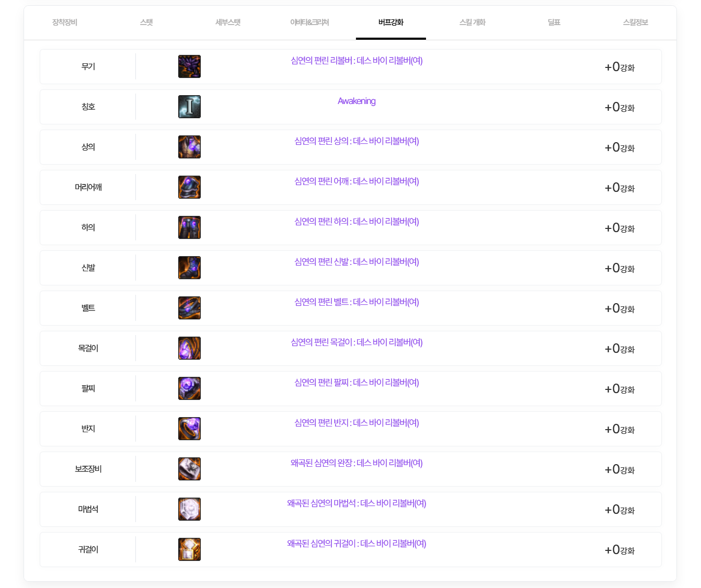
Task: Open the 왜곡된 심연의 완장 item link
Action: (357, 463)
